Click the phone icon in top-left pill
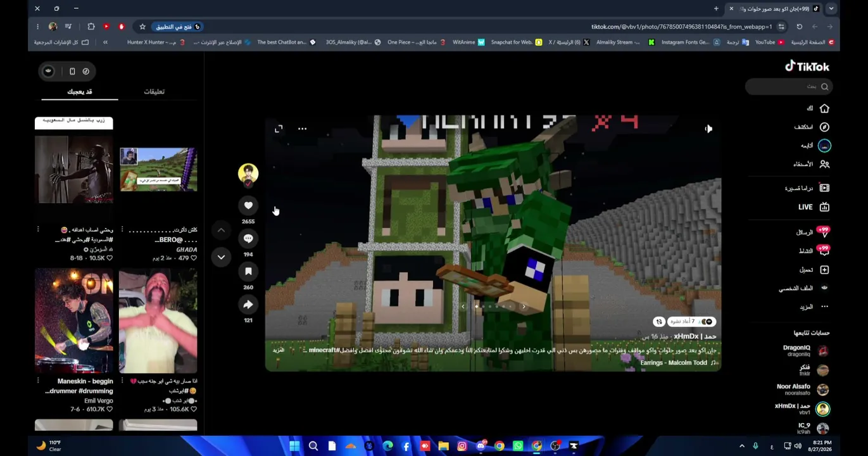Screen dimensions: 868x456 pos(72,72)
